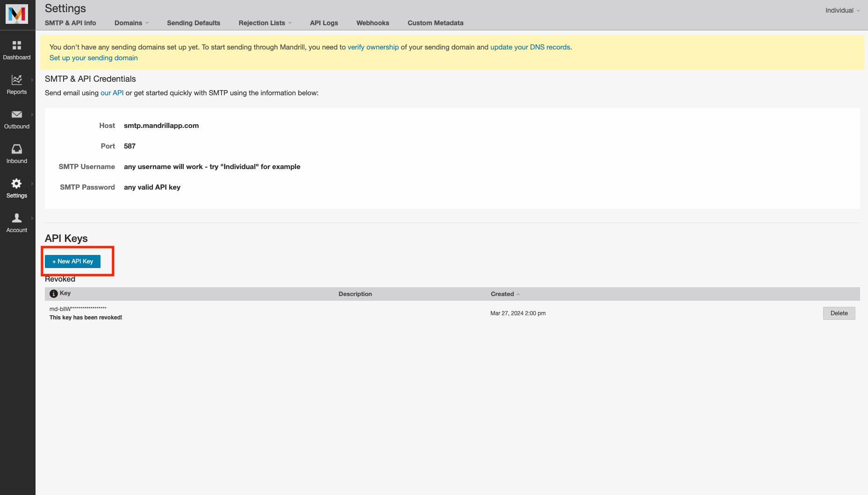Image resolution: width=868 pixels, height=495 pixels.
Task: Follow the verify ownership link
Action: 373,47
